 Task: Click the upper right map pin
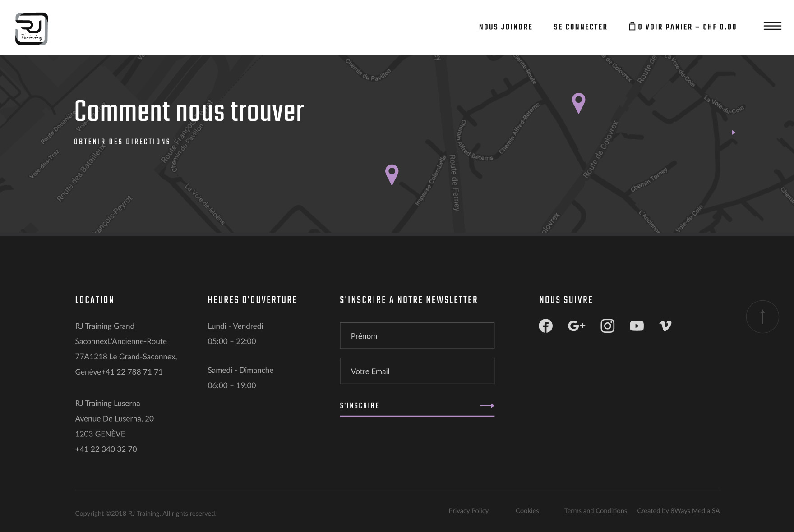point(578,102)
